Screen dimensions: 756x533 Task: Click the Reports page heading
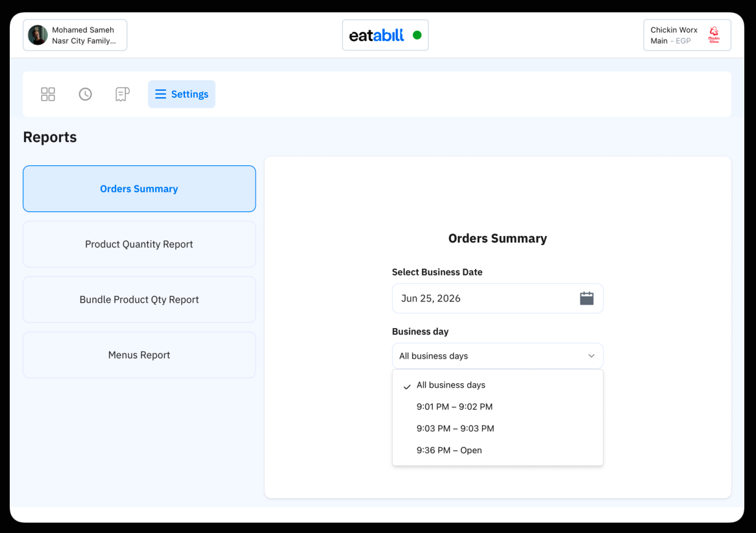click(x=50, y=137)
